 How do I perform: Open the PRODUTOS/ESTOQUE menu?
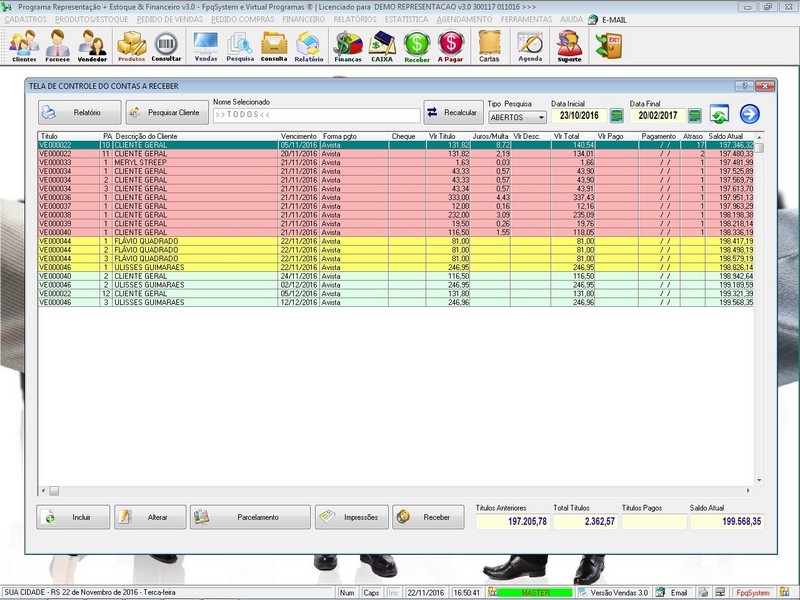91,19
